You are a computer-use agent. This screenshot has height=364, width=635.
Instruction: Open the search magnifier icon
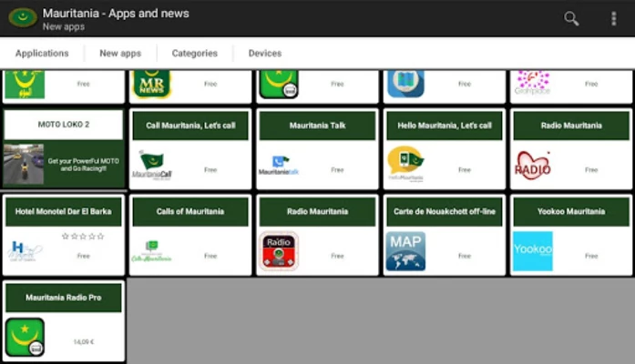pos(571,18)
